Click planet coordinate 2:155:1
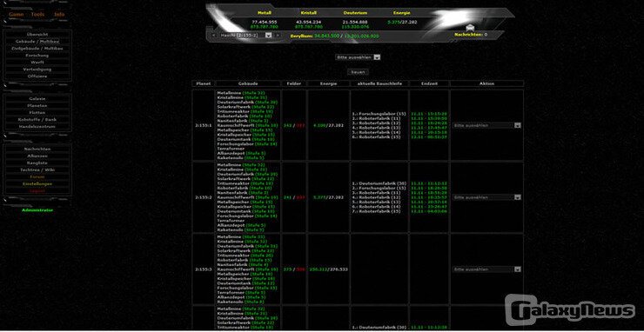 [x=204, y=125]
